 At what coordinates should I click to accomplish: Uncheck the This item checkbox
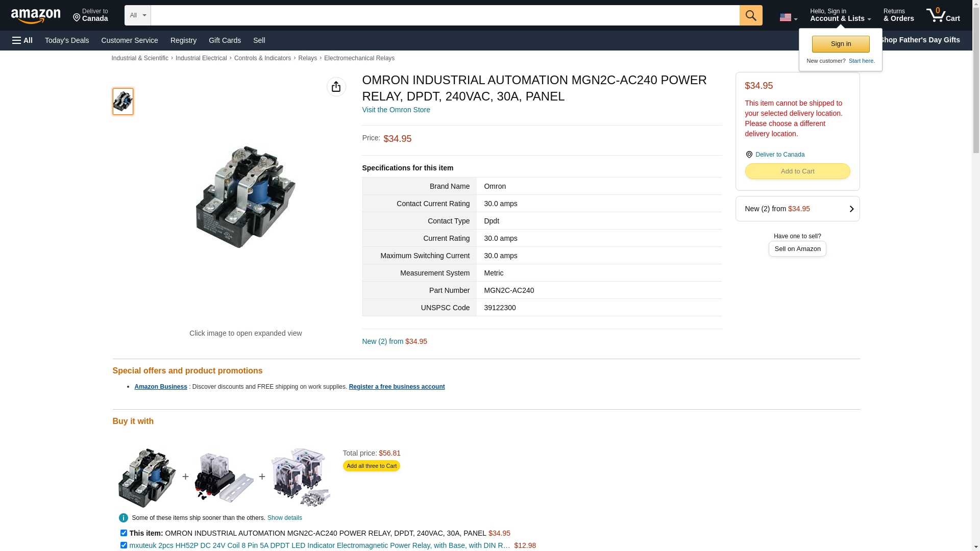pos(124,533)
